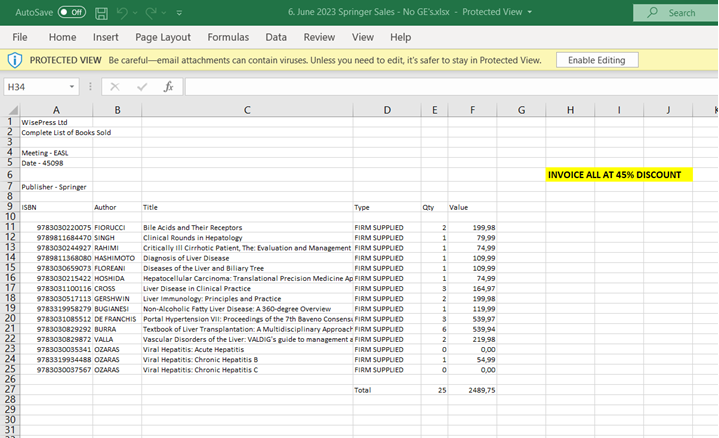719x438 pixels.
Task: Toggle the AutoSave switch
Action: click(x=72, y=12)
